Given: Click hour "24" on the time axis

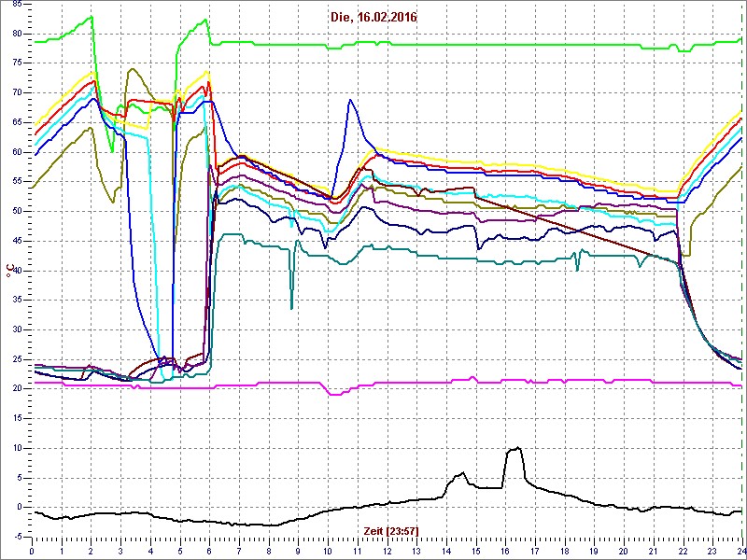Looking at the screenshot, I should 741,552.
